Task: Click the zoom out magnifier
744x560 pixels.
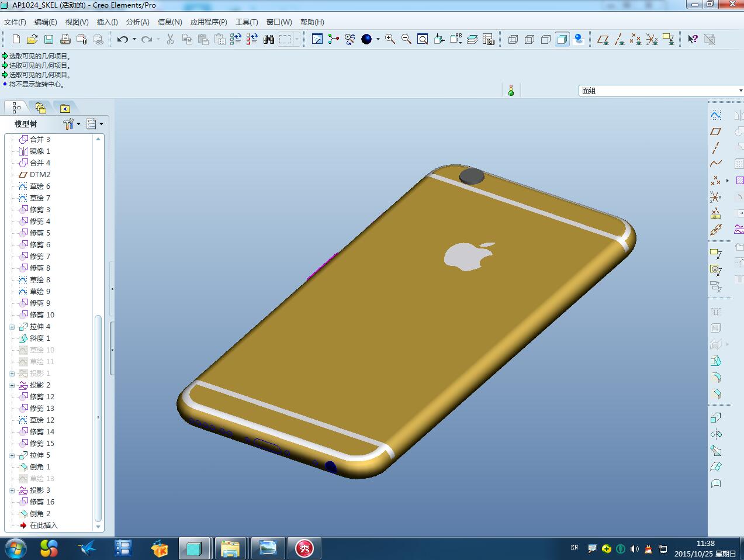Action: coord(406,39)
